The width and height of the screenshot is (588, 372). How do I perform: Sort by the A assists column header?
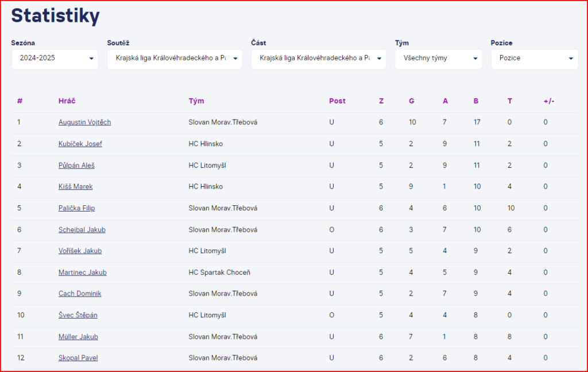(x=445, y=101)
